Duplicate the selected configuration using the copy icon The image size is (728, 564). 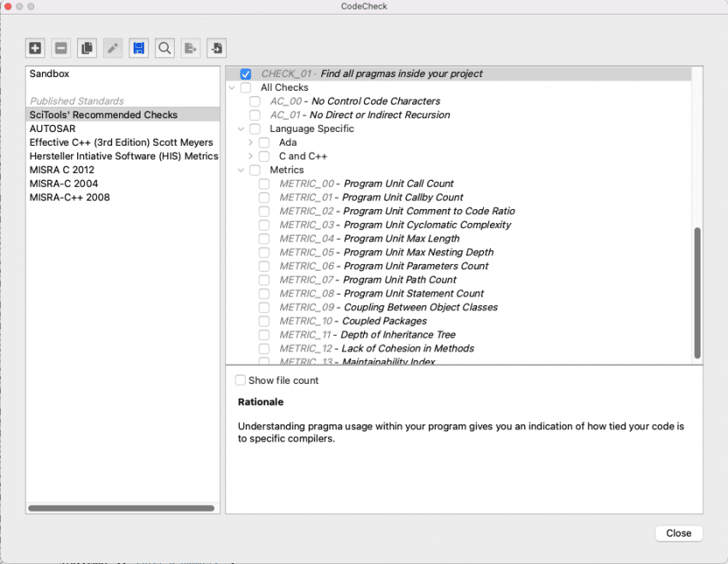[87, 48]
